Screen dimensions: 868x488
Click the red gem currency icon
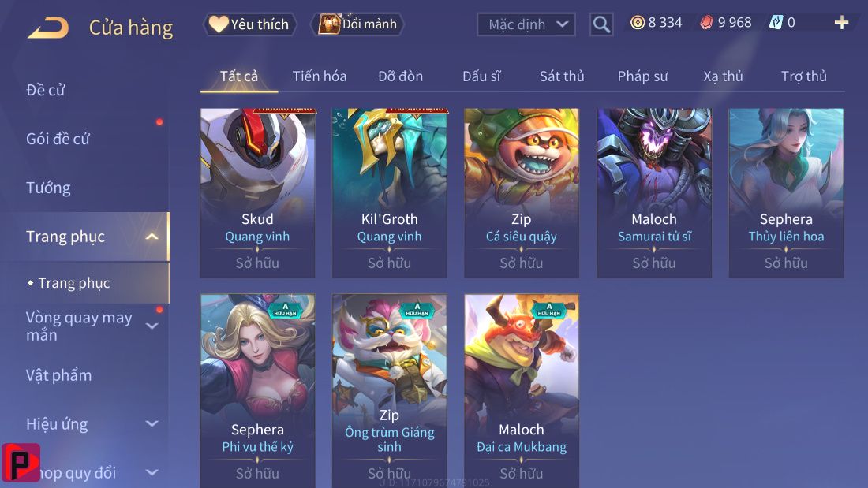click(706, 23)
